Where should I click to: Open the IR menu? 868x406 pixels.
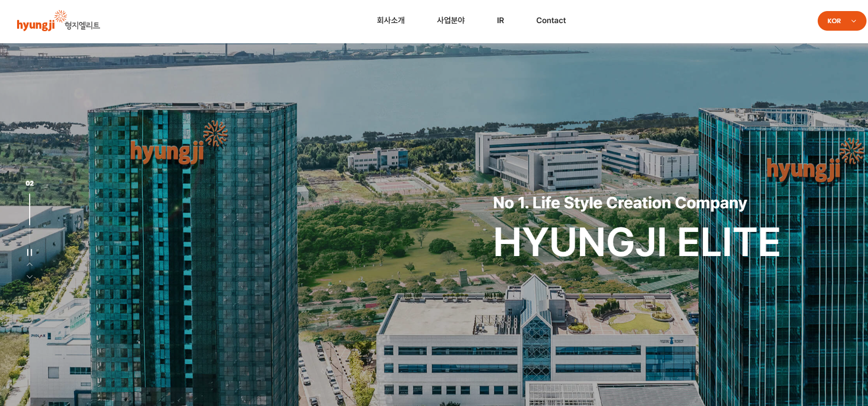pos(500,21)
